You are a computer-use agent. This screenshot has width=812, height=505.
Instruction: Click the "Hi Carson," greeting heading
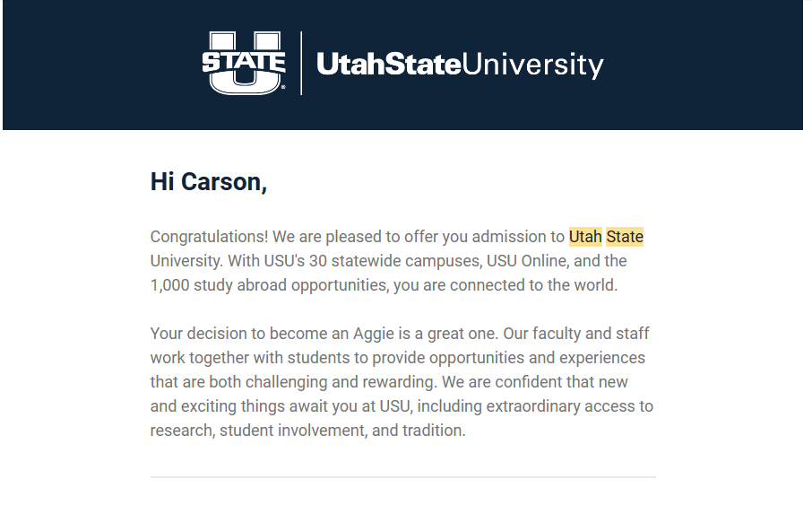pyautogui.click(x=209, y=182)
